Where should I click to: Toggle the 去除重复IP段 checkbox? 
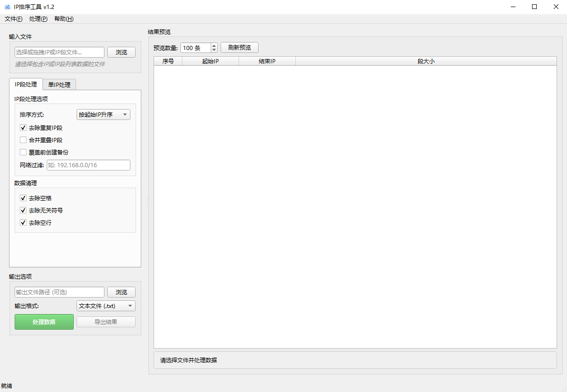click(x=23, y=128)
